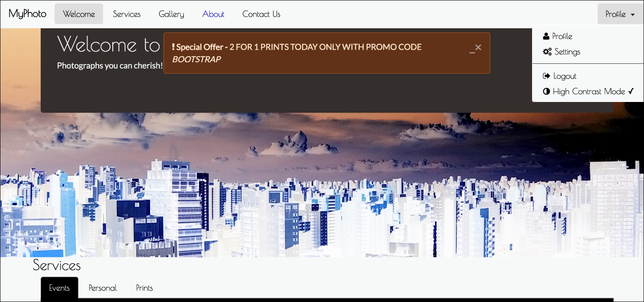The image size is (644, 302).
Task: Toggle the High Contrast Mode checkmark
Action: pyautogui.click(x=631, y=91)
